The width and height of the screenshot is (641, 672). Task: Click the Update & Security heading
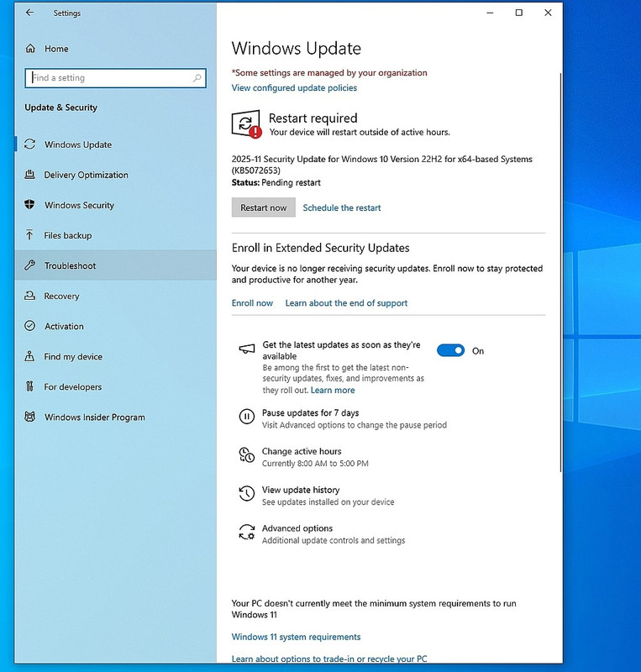click(x=60, y=108)
